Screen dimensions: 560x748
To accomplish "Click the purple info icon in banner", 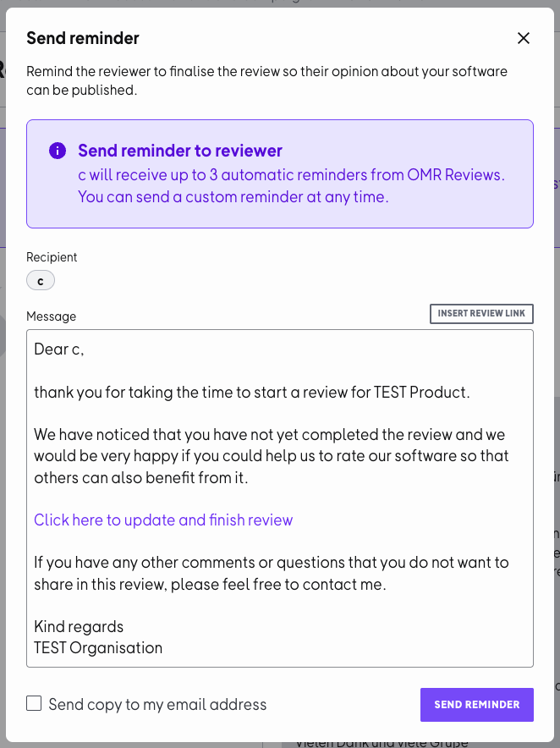I will 58,151.
